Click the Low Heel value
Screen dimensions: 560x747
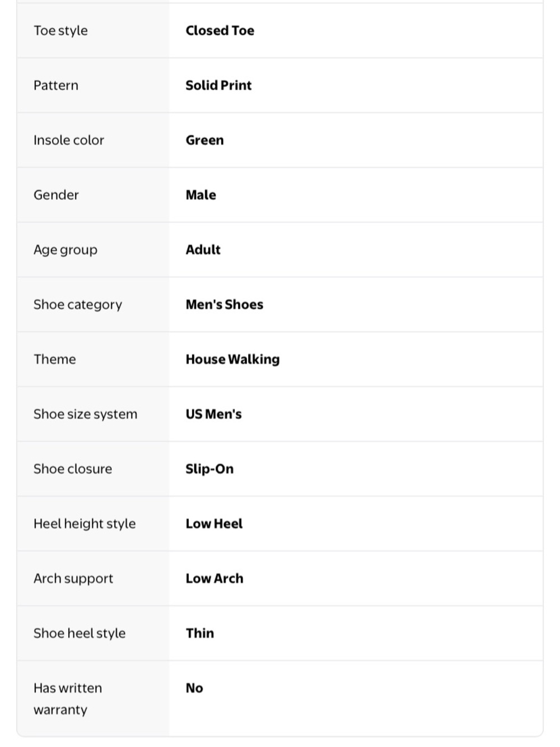pyautogui.click(x=214, y=524)
